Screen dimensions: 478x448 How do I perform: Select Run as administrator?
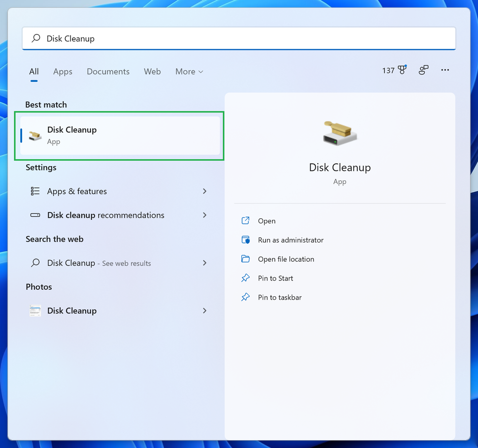290,240
